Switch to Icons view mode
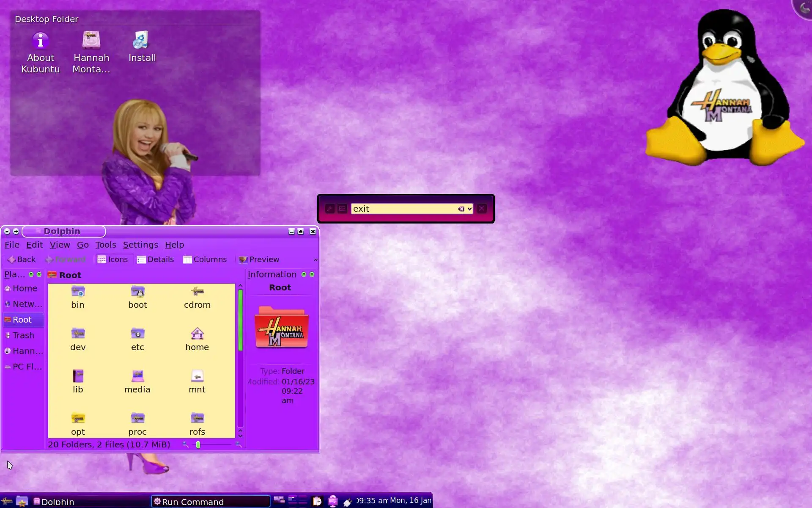The height and width of the screenshot is (508, 812). [112, 260]
